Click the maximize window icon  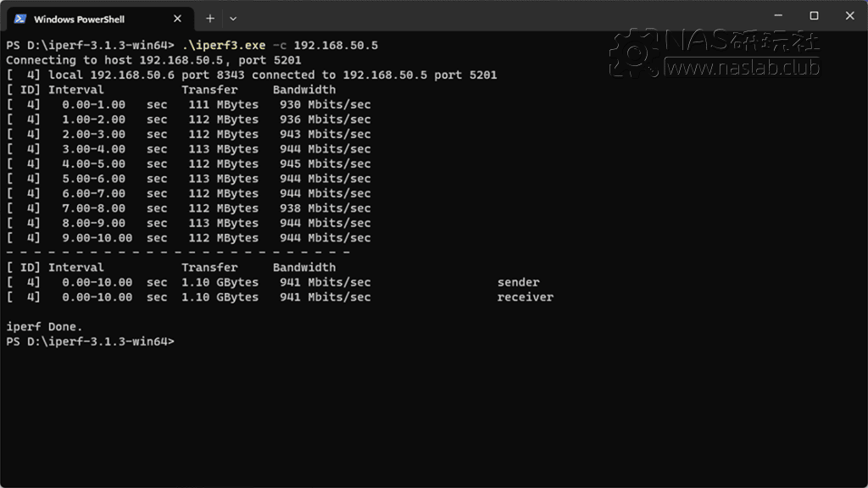pos(814,15)
